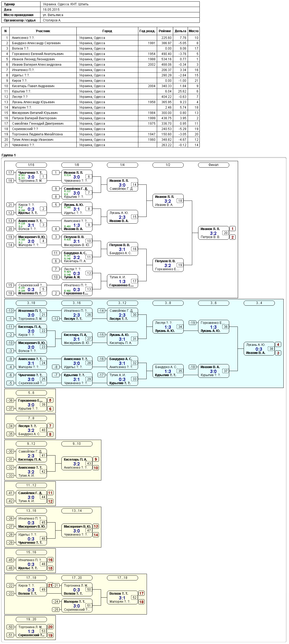The width and height of the screenshot is (289, 644).
Task: Click the '3...8' round header
Action: click(x=168, y=303)
